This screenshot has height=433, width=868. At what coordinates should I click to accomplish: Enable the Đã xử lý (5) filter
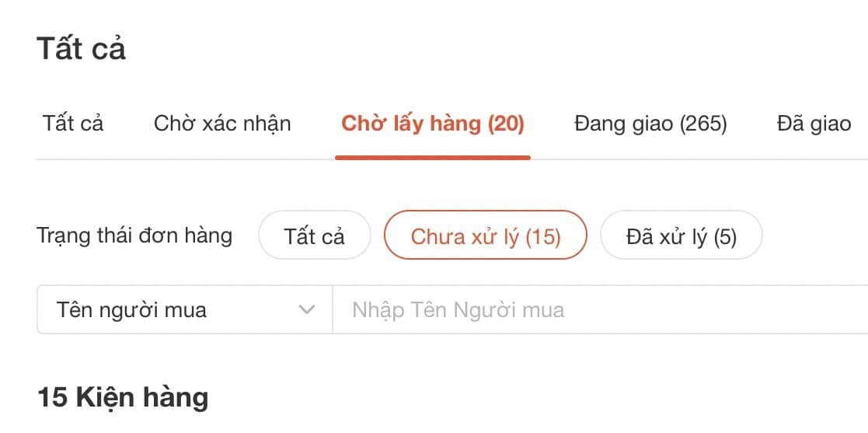point(681,236)
